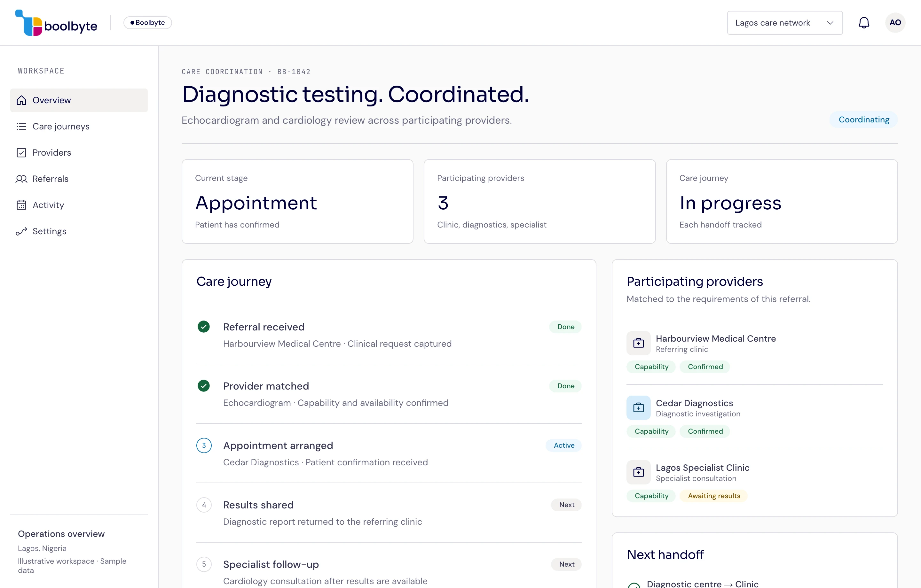This screenshot has height=588, width=921.
Task: Click the Referral received green checkmark
Action: pos(203,327)
